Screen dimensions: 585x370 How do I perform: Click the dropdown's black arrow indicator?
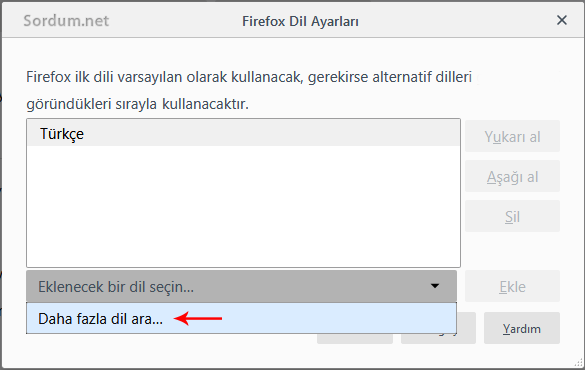click(x=435, y=286)
